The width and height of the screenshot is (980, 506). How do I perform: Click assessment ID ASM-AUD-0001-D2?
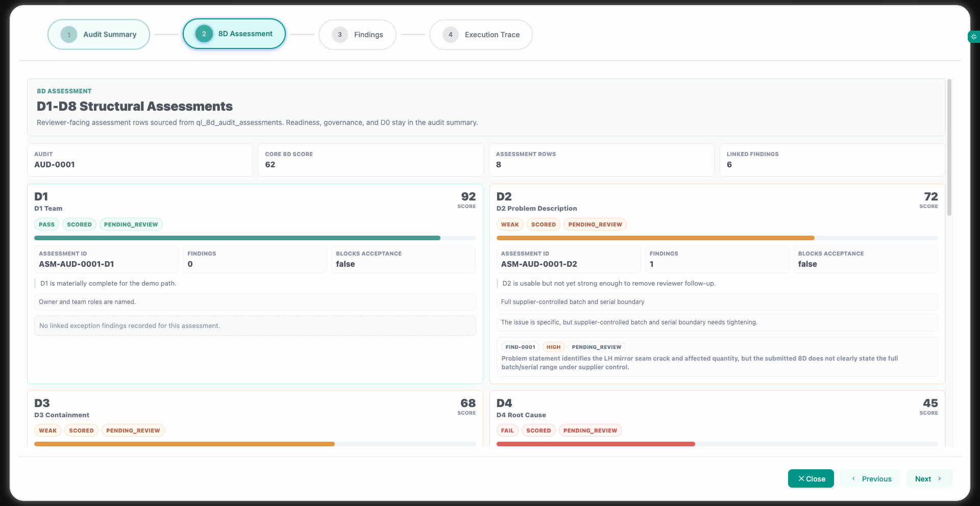[x=539, y=264]
